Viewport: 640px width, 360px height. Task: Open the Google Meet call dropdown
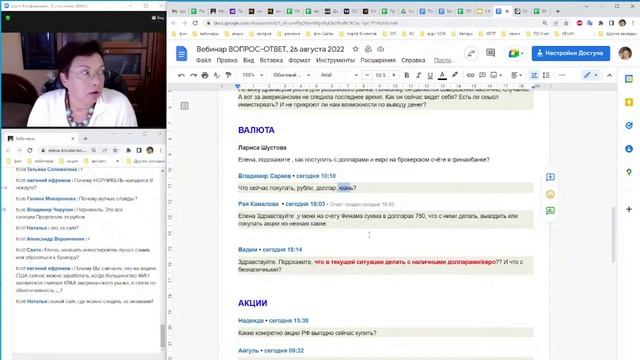coord(516,53)
